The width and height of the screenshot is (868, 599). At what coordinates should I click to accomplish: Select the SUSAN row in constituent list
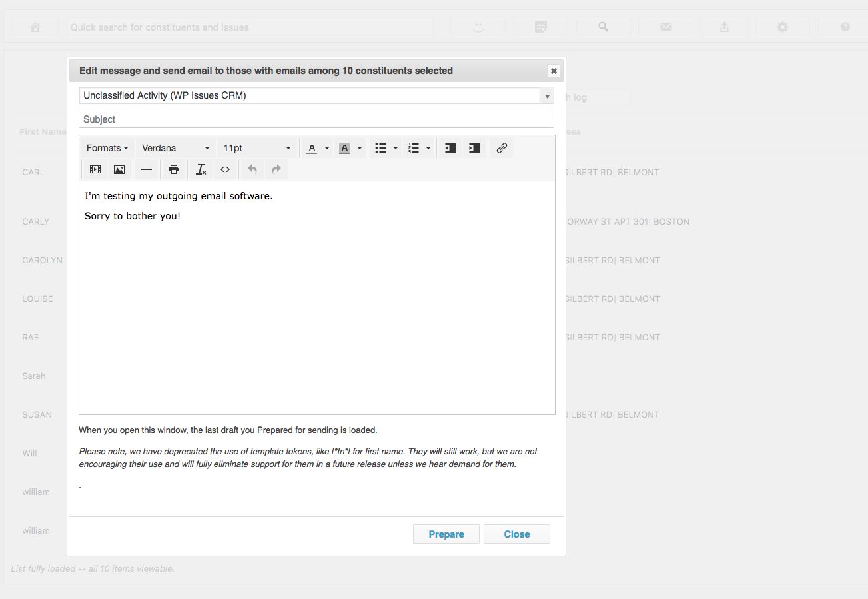click(37, 414)
